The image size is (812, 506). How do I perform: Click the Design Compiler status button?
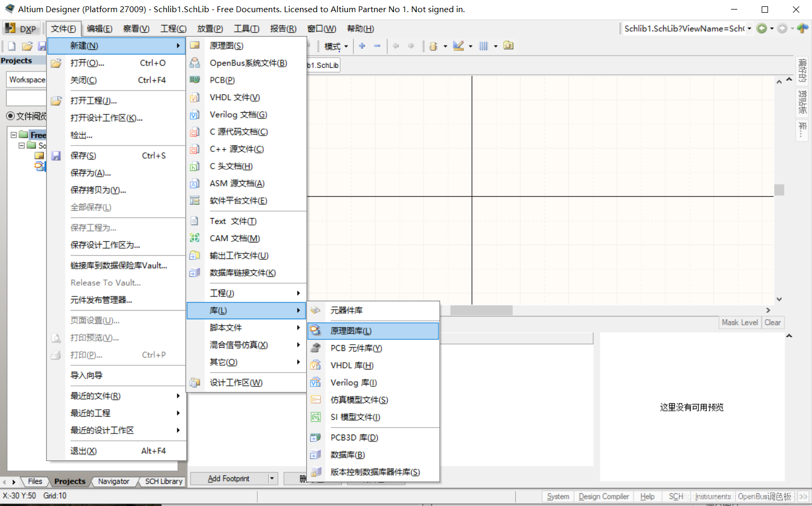(604, 496)
